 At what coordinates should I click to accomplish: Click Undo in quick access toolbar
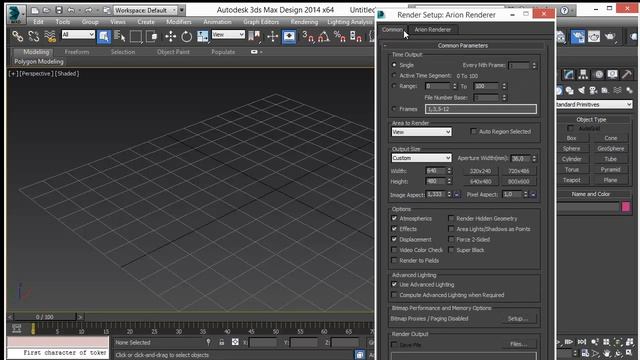pos(71,10)
